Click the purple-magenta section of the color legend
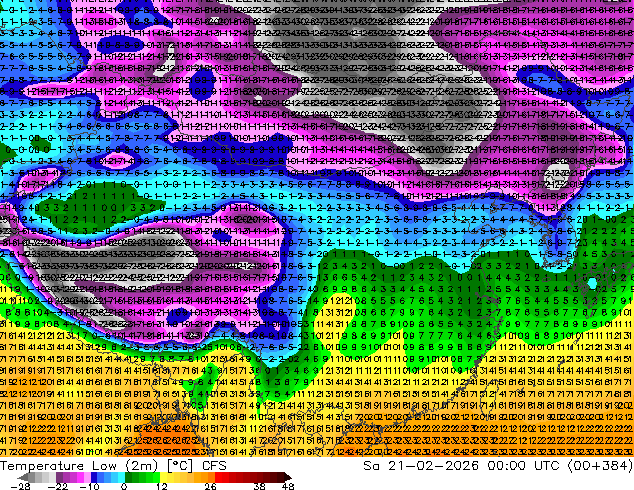This screenshot has width=634, height=490. [x=73, y=477]
